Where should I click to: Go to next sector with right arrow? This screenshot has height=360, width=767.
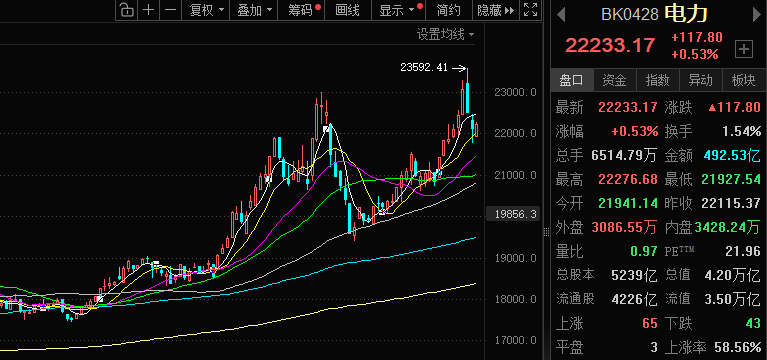click(x=757, y=14)
